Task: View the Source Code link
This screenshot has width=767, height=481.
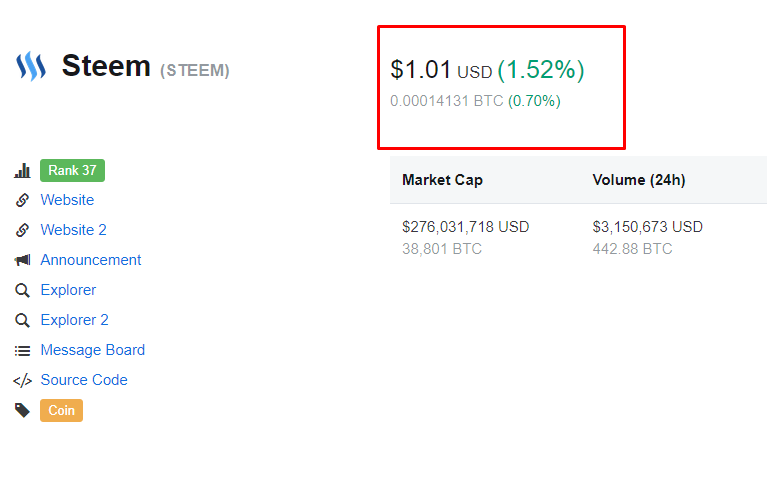Action: (x=84, y=380)
